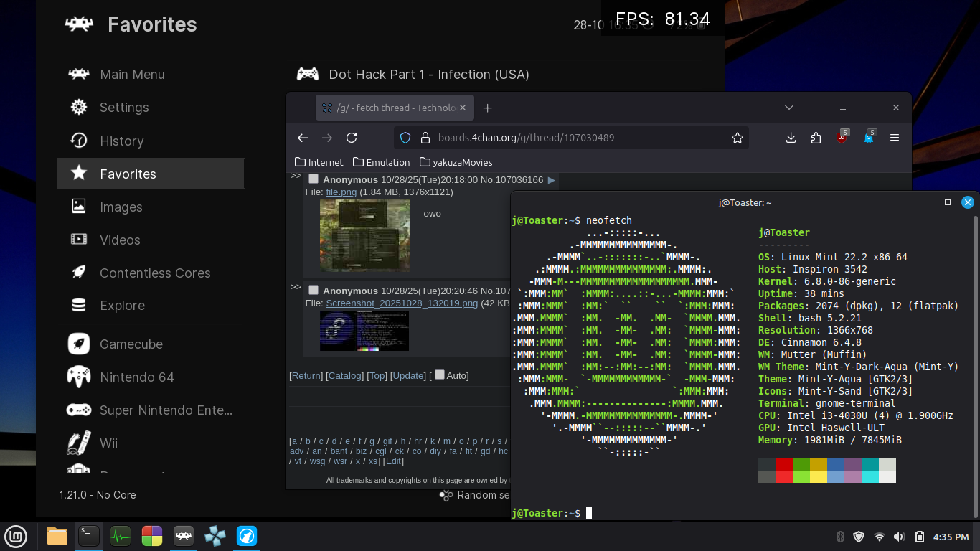Enable the Auto update checkbox
Screen dimensions: 980x551
tap(440, 375)
